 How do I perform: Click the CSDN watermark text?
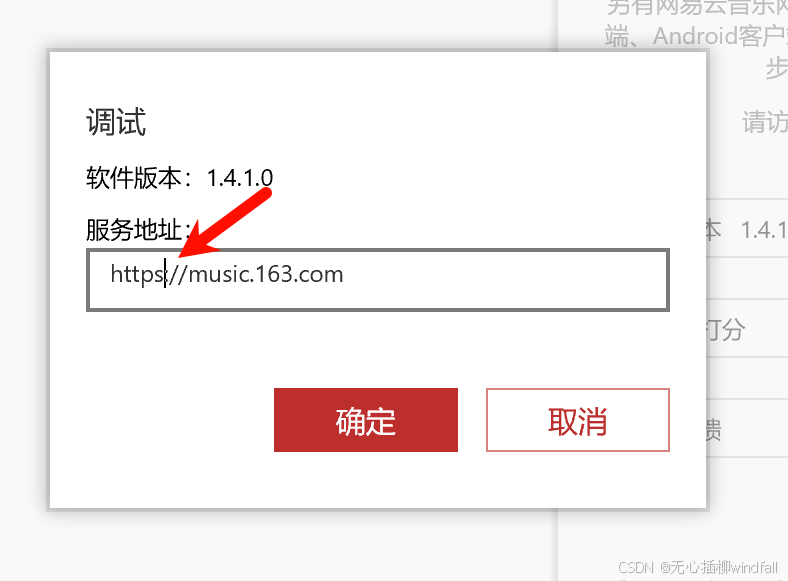click(x=698, y=567)
